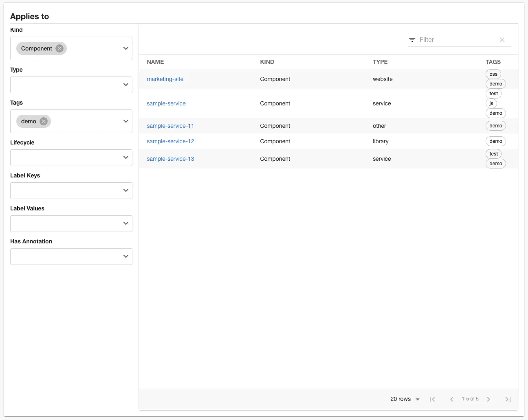Image resolution: width=528 pixels, height=420 pixels.
Task: Remove the Component chip from Kind
Action: click(59, 48)
